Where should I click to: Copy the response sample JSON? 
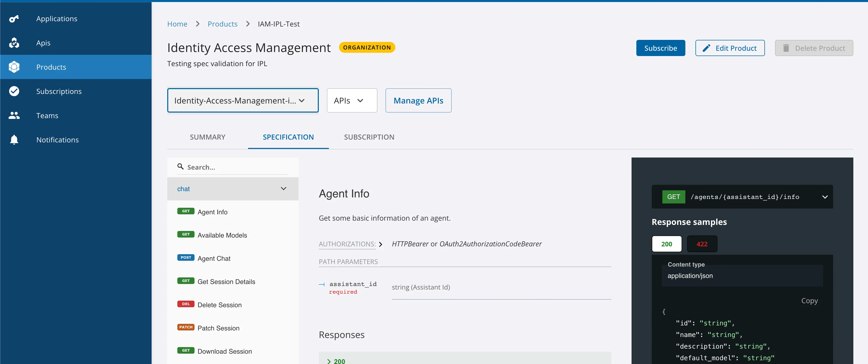pyautogui.click(x=809, y=301)
